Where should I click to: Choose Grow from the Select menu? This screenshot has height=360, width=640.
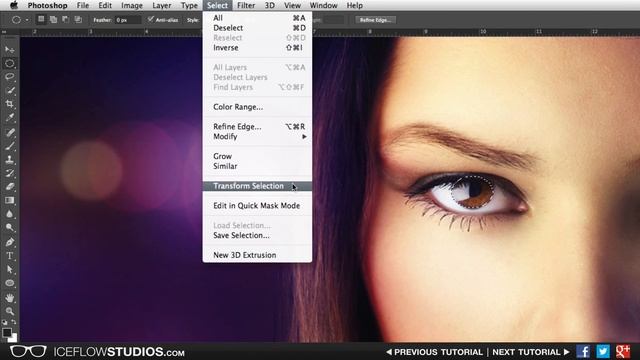(x=257, y=156)
